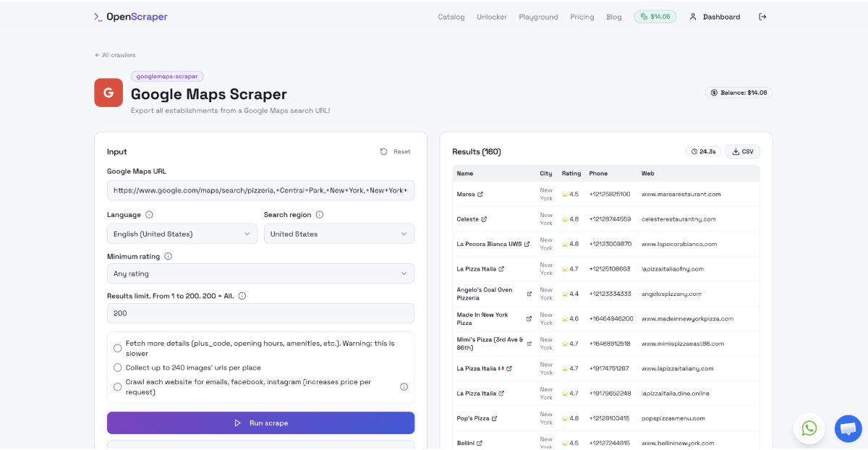
Task: Show info for crawl websites option
Action: coord(404,387)
